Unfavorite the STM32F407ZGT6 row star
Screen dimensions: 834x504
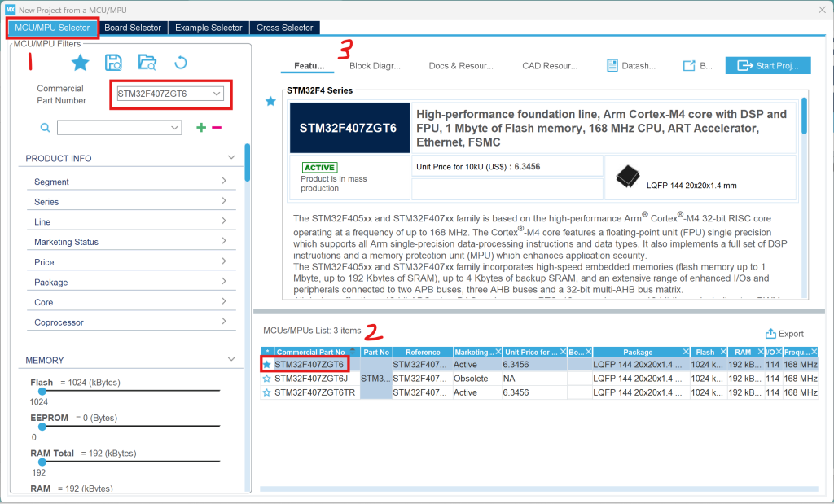pos(267,365)
